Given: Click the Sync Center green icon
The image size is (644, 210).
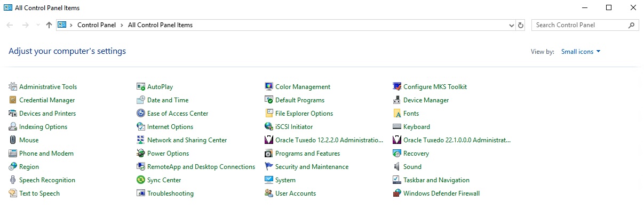Looking at the screenshot, I should click(141, 180).
